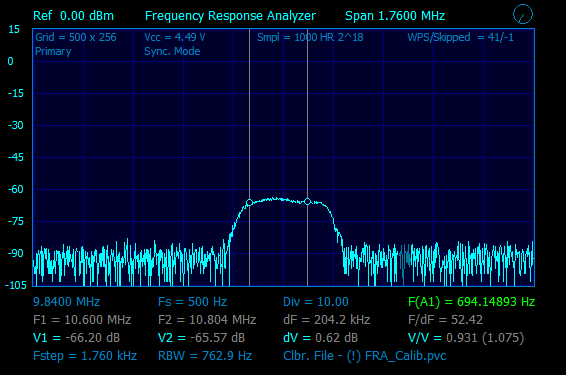Click the Grid = 500 x 256 text

coord(76,37)
